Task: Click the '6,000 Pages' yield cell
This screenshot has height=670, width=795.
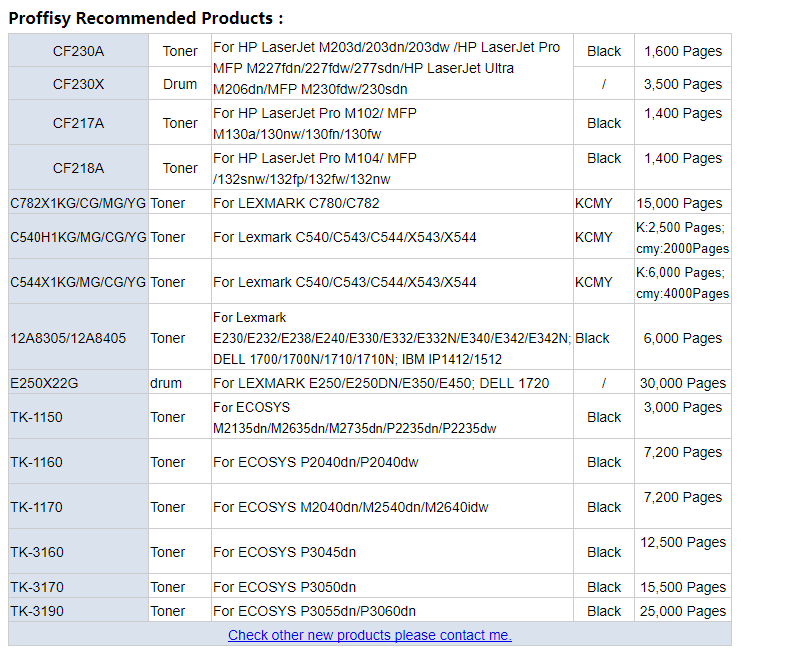Action: 682,338
